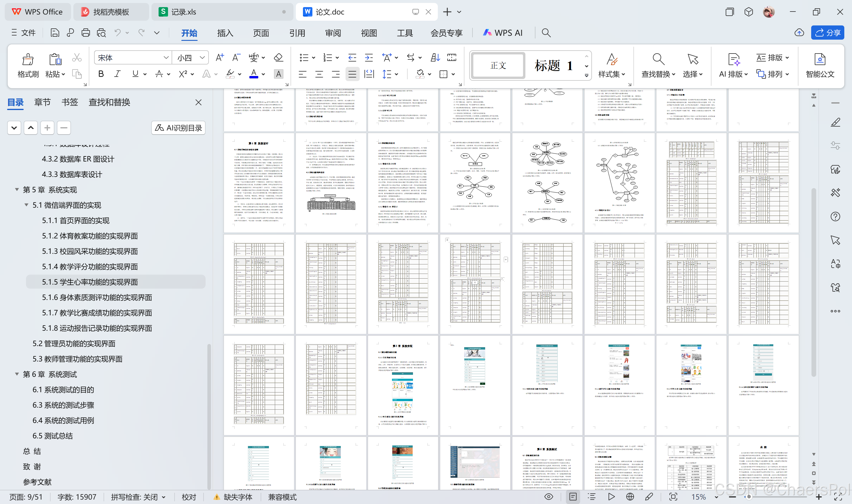Viewport: 852px width, 504px height.
Task: Toggle justify alignment
Action: (x=352, y=74)
